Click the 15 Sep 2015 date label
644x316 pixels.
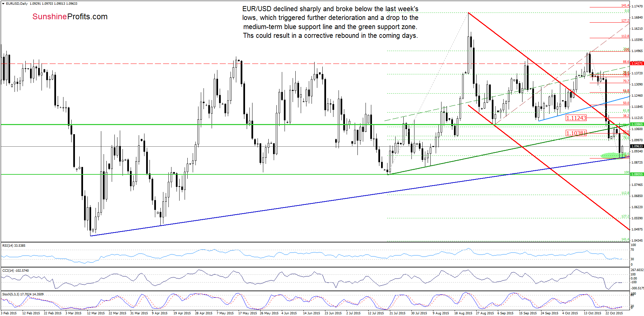[528, 313]
